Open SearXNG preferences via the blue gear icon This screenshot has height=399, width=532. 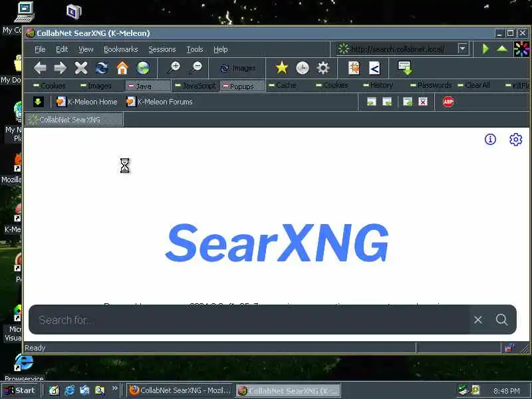[516, 139]
